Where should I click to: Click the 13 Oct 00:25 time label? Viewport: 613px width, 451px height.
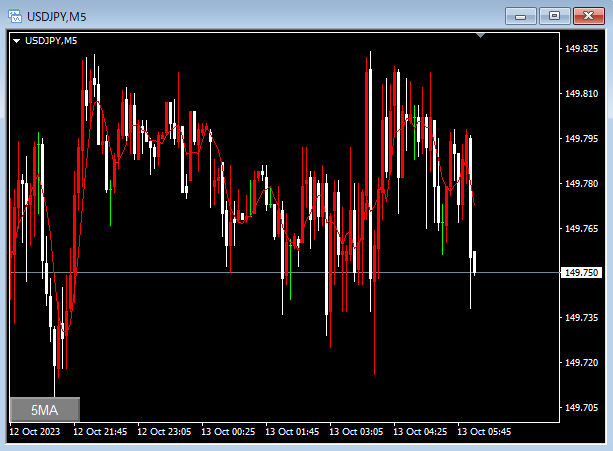[x=228, y=431]
